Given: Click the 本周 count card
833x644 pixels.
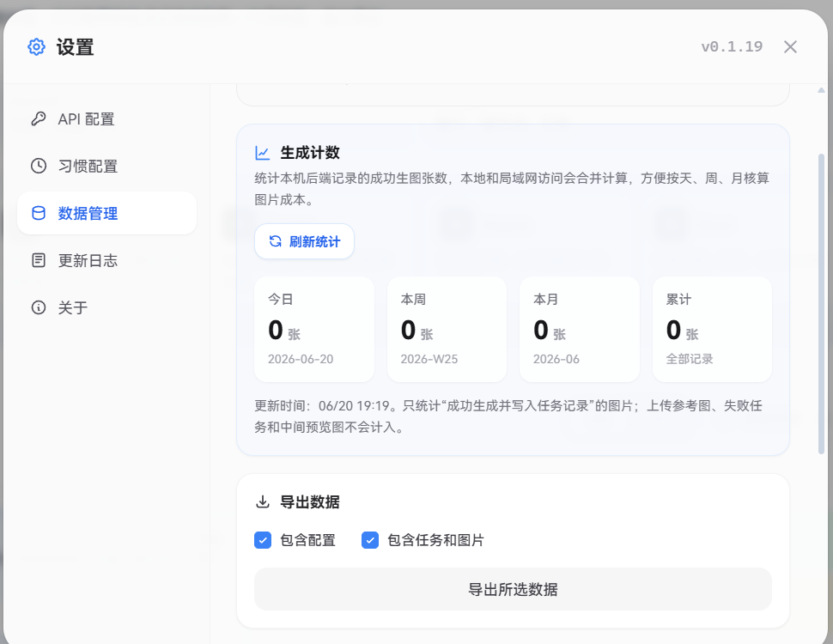Looking at the screenshot, I should tap(447, 329).
